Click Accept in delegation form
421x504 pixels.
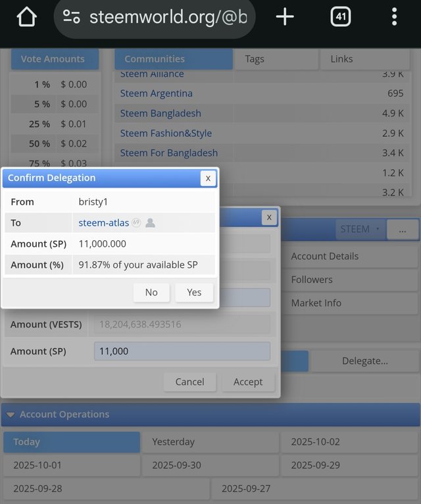click(248, 382)
